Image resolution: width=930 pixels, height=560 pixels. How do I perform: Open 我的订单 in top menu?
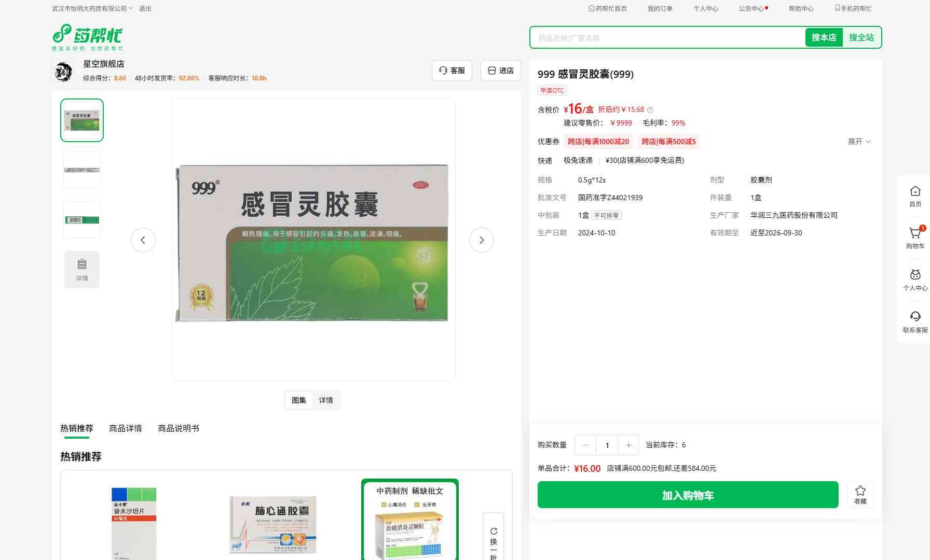click(x=660, y=9)
